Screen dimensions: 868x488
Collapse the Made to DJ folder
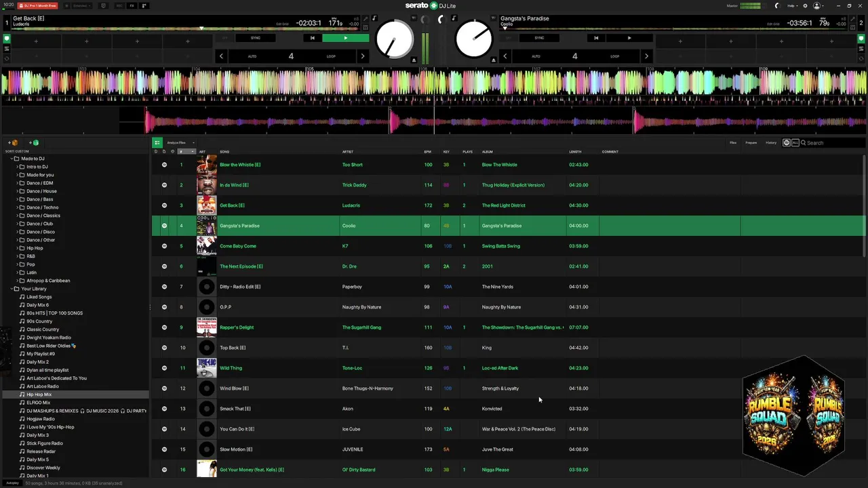12,159
